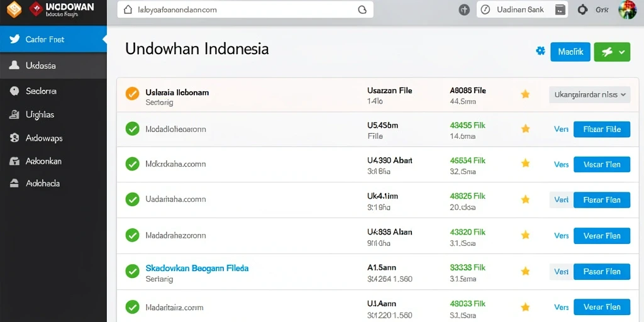Click the Flbzar Fille button
The image size is (644, 322).
point(602,130)
